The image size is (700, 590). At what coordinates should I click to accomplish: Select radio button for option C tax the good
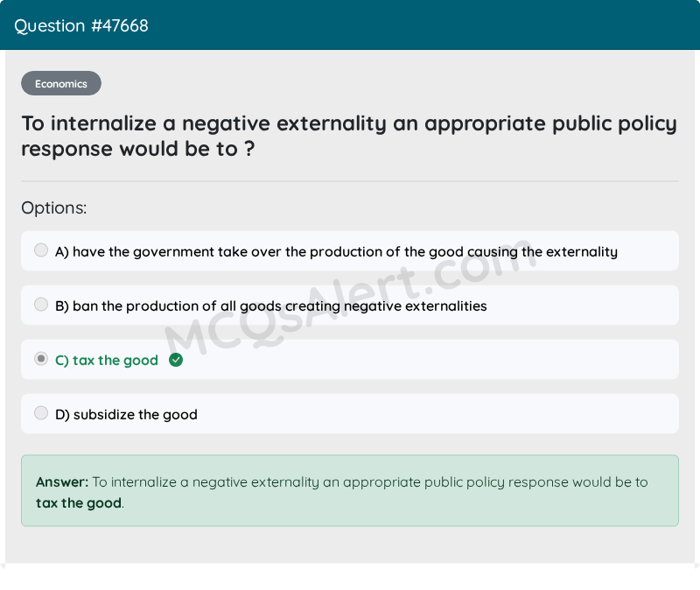41,359
